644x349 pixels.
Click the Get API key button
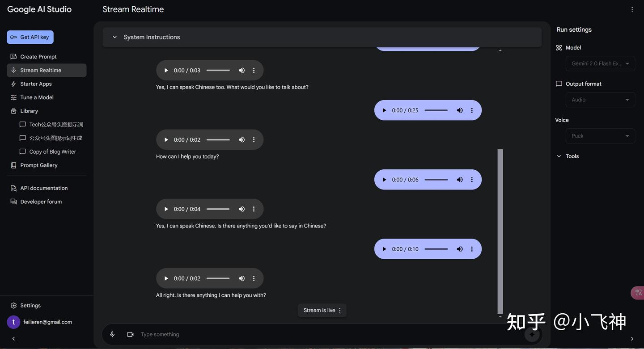pyautogui.click(x=30, y=37)
